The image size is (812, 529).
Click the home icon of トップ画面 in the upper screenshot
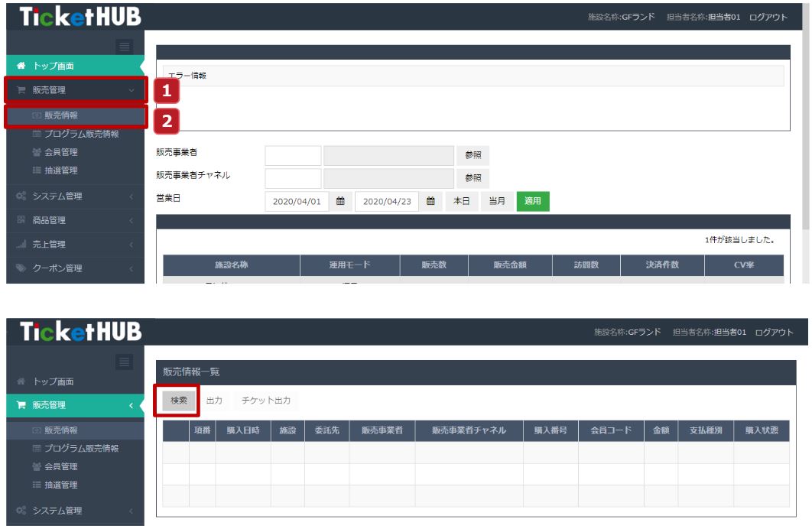21,67
